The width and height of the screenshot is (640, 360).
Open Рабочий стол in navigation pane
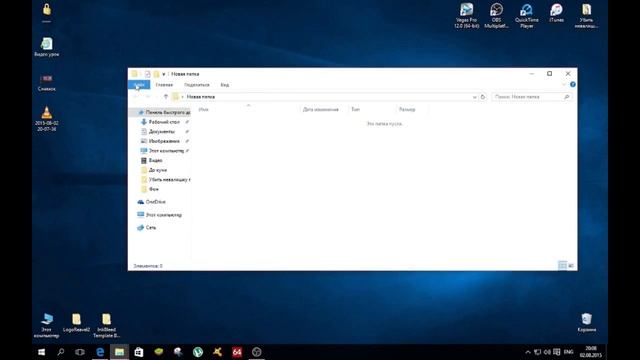[164, 122]
